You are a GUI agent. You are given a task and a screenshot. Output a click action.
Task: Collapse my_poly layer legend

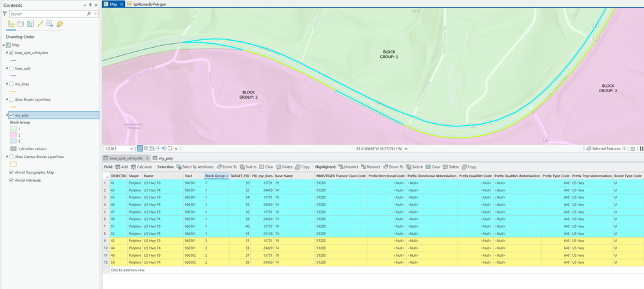[x=5, y=115]
